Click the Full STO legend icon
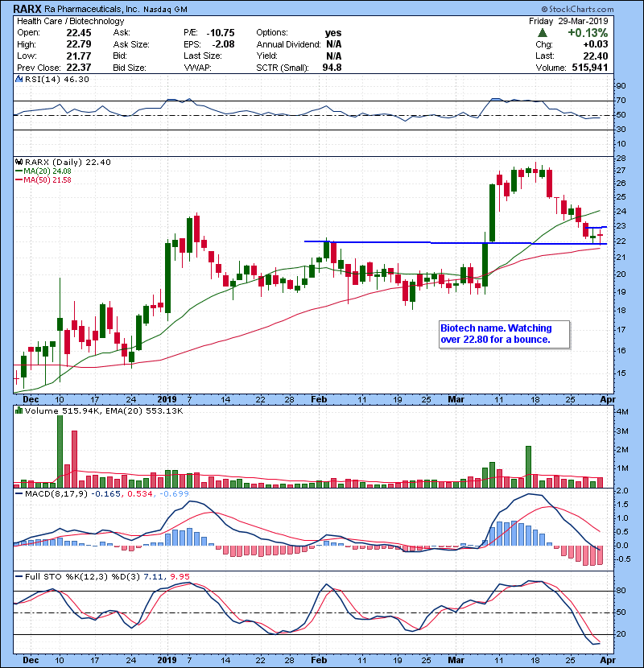This screenshot has width=644, height=668. click(x=19, y=575)
